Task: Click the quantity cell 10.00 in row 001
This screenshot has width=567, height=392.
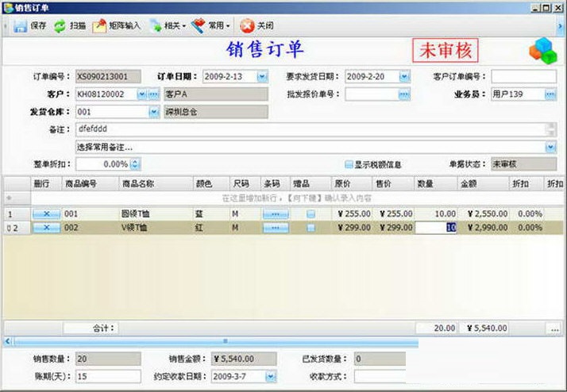Action: [x=436, y=214]
